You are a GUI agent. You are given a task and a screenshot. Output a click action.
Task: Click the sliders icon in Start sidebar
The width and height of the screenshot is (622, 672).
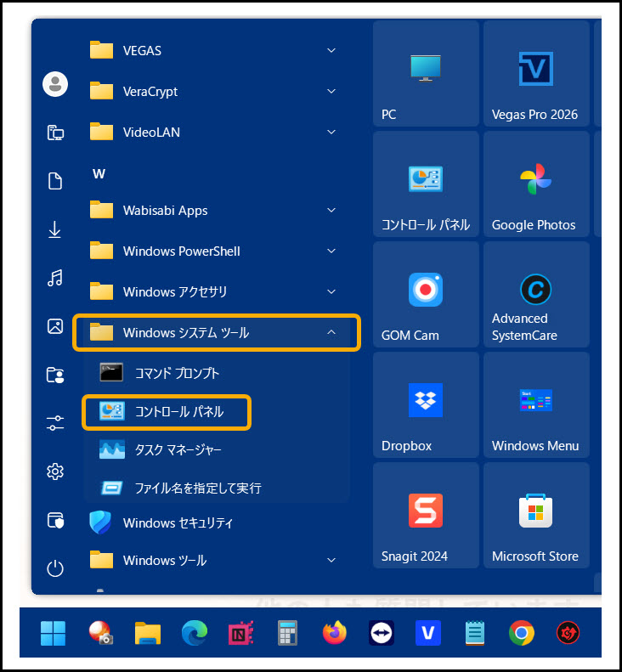pos(55,423)
